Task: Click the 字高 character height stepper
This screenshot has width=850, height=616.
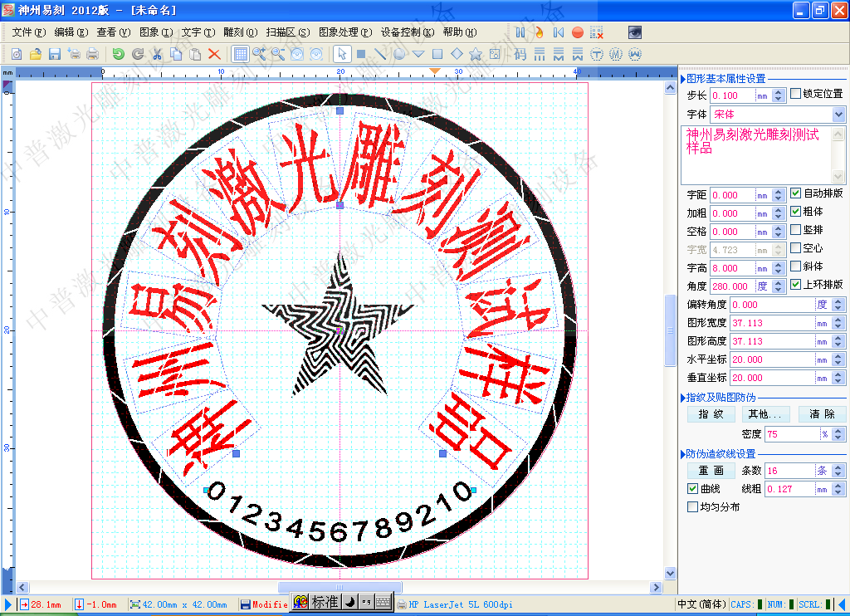Action: 779,268
